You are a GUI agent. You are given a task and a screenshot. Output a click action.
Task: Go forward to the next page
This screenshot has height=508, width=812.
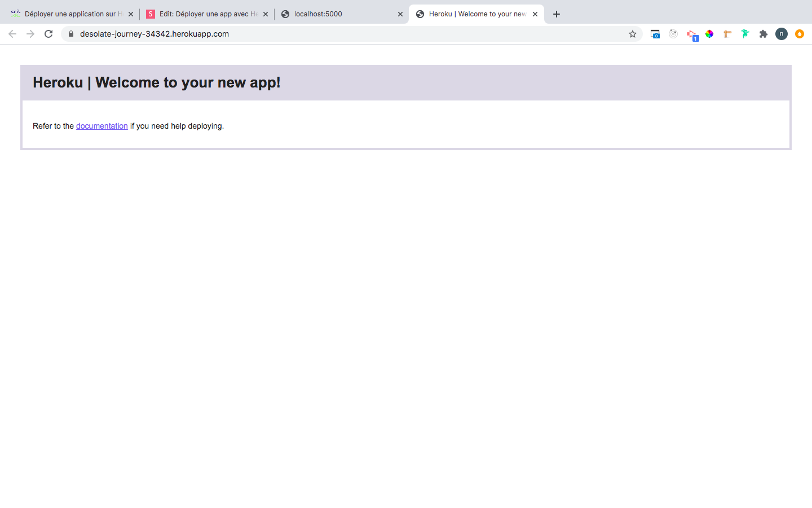tap(30, 34)
